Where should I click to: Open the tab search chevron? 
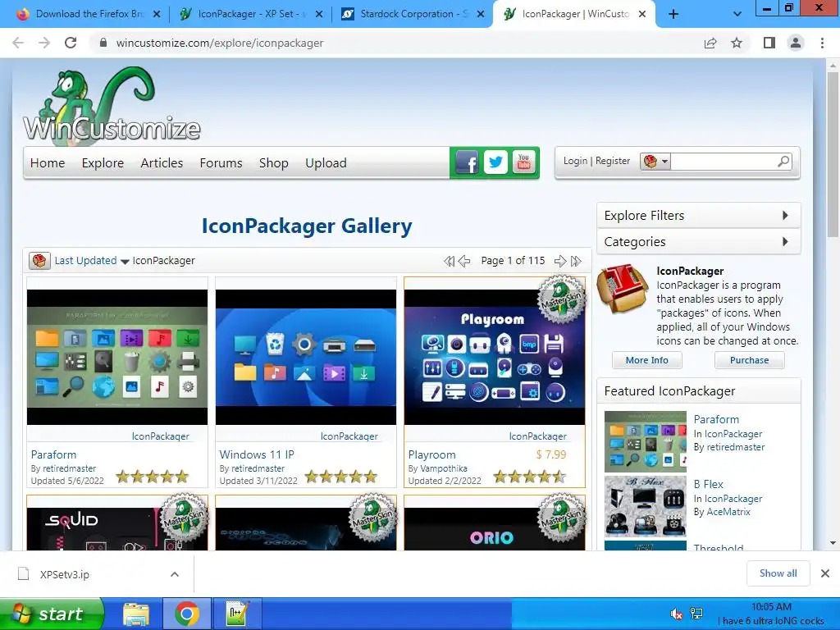737,15
